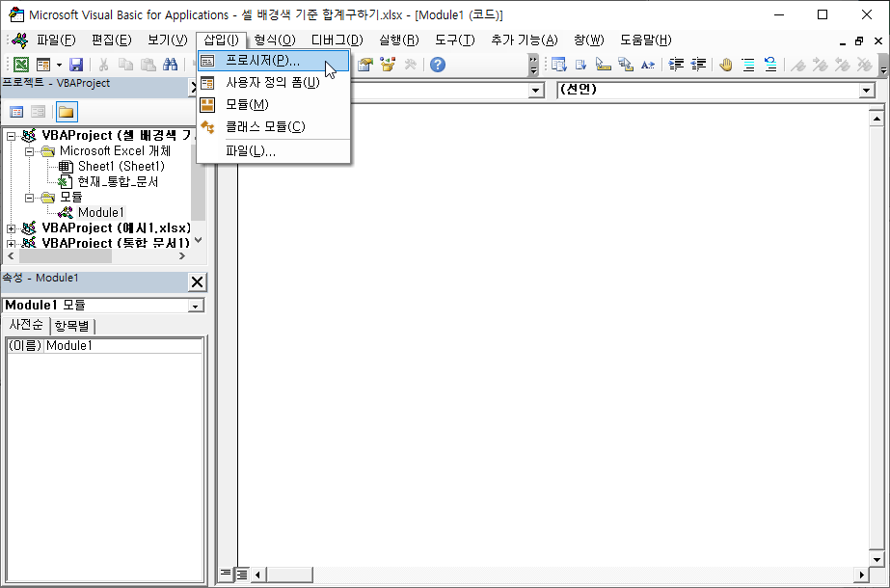Image resolution: width=890 pixels, height=588 pixels.
Task: Click the Comment Block toolbar icon
Action: (748, 65)
